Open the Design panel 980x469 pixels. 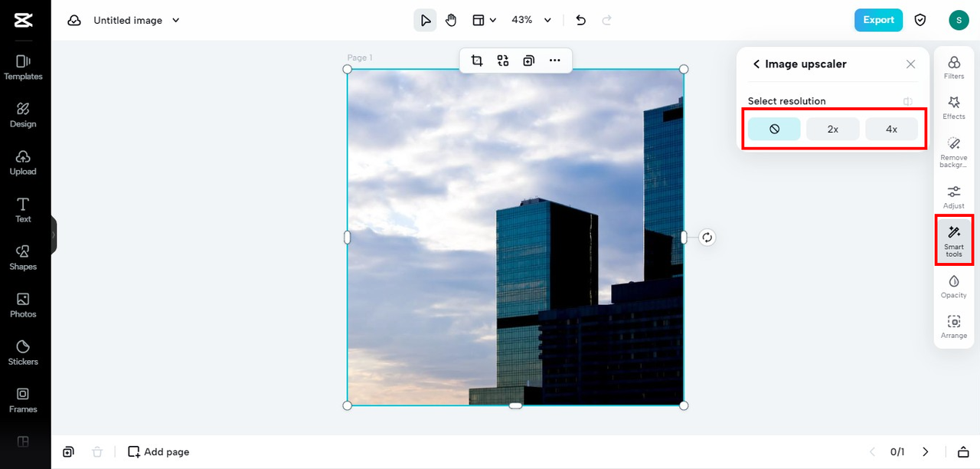coord(23,114)
